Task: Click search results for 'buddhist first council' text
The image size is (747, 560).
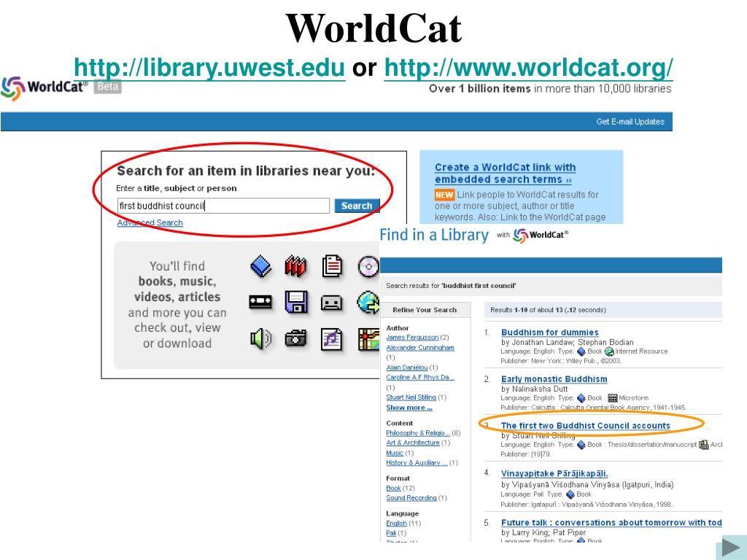Action: pos(451,286)
